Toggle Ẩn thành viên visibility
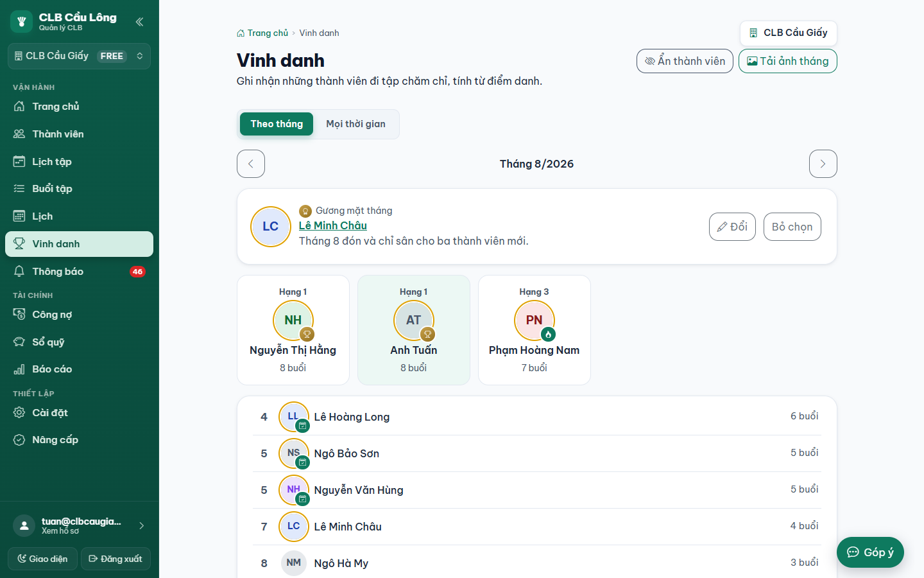This screenshot has width=924, height=578. (685, 61)
